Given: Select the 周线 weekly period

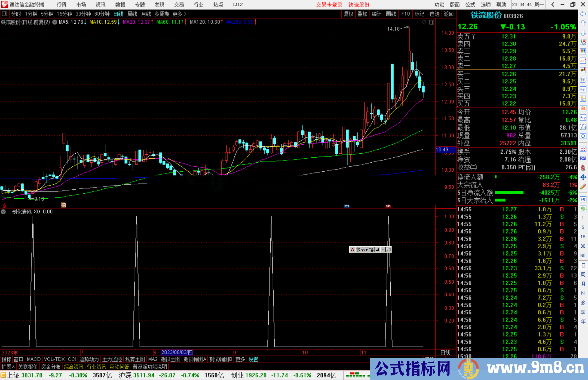Looking at the screenshot, I should click(132, 14).
